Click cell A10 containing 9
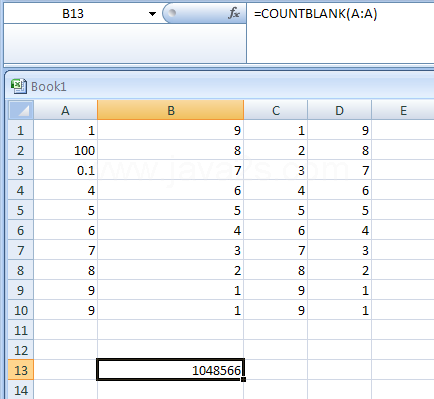434x399 pixels. click(x=66, y=310)
